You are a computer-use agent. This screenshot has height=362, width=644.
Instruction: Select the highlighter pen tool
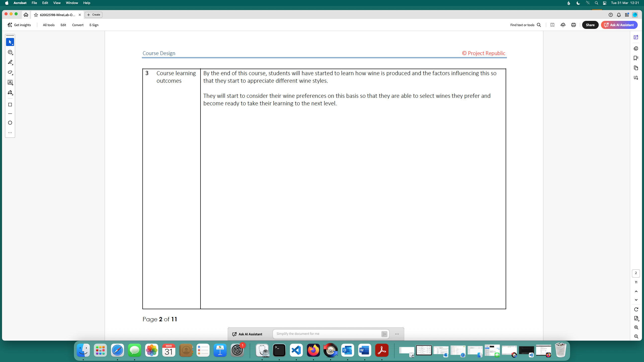click(x=10, y=62)
